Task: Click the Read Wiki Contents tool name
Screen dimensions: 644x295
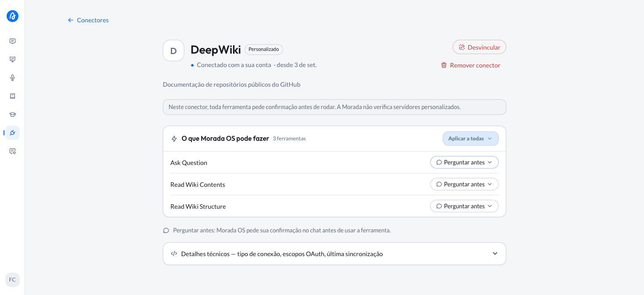Action: (x=198, y=185)
